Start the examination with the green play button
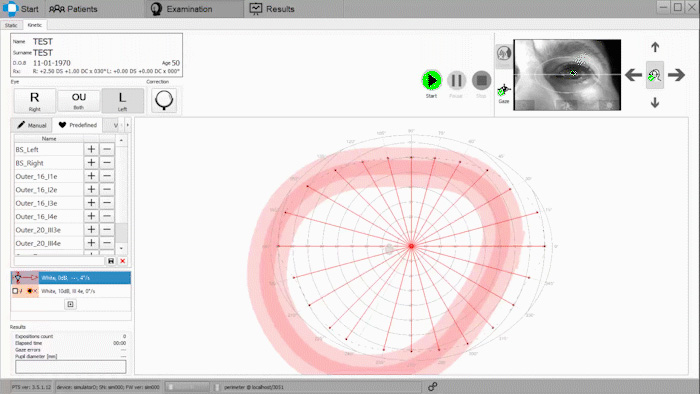 click(431, 80)
